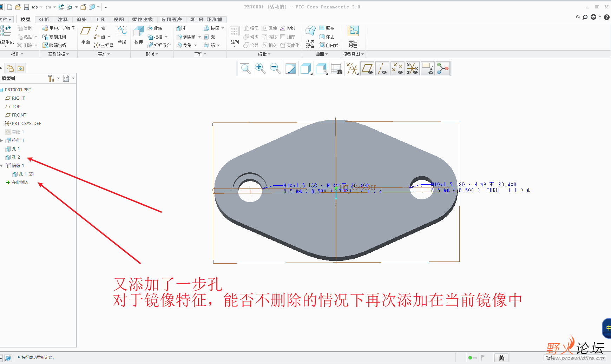Click the 阵列 pattern icon
Viewport: 611px width, 364px height.
coord(235,35)
